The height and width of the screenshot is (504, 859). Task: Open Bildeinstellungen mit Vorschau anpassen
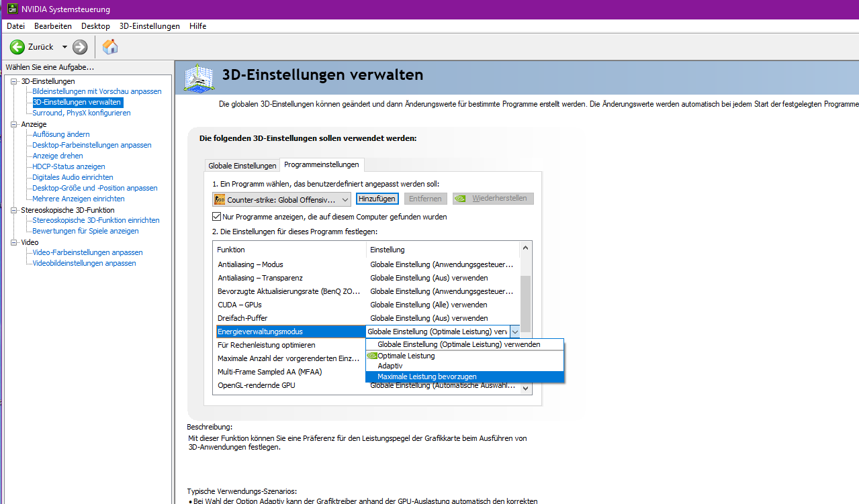pyautogui.click(x=97, y=91)
